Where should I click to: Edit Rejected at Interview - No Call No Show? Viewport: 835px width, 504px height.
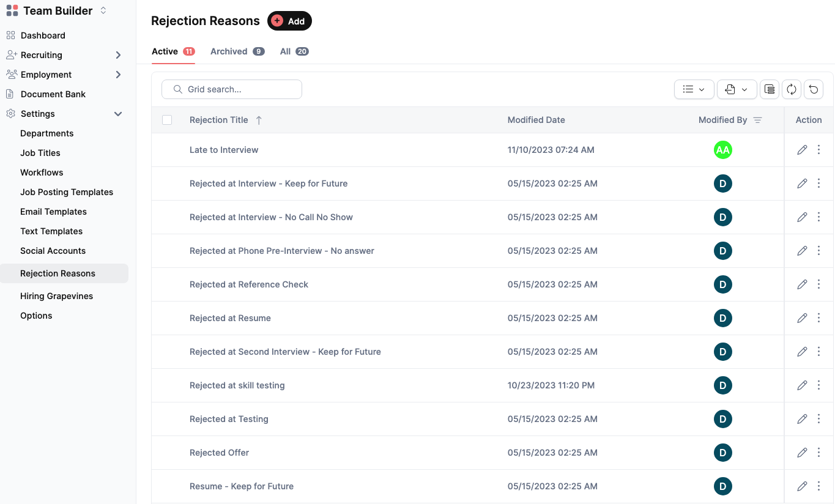point(802,217)
